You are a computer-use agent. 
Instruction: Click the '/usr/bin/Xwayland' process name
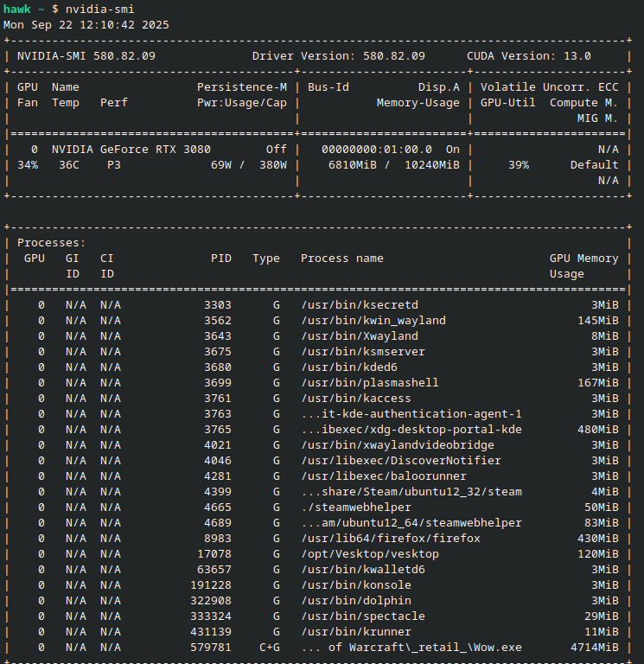click(360, 335)
